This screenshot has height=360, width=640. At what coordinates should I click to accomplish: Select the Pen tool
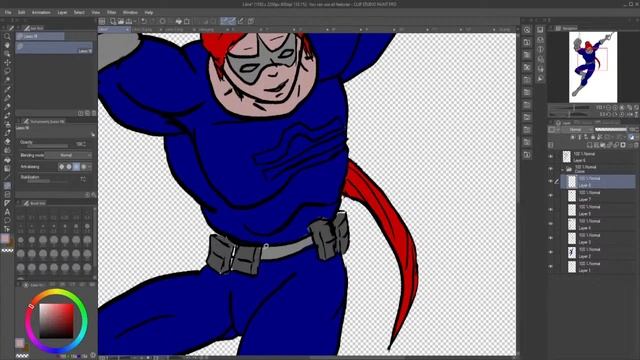pos(7,98)
